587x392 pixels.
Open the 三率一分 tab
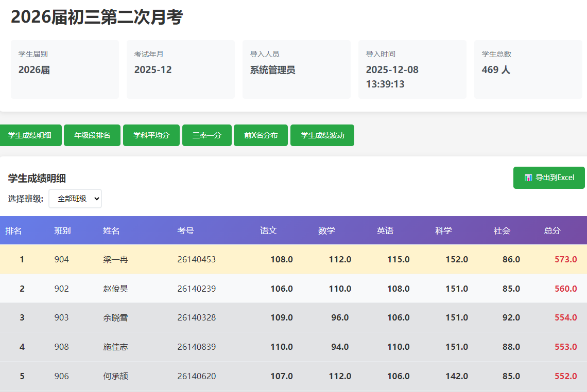click(206, 135)
